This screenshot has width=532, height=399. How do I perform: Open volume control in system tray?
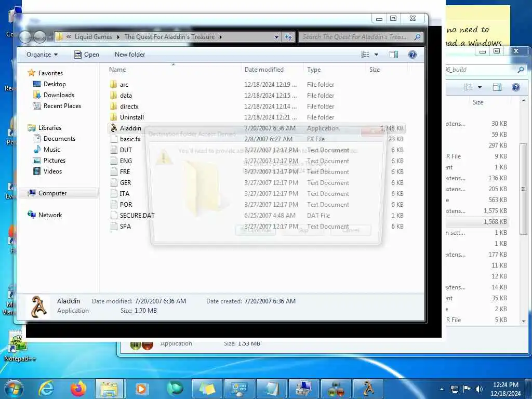[x=479, y=389]
